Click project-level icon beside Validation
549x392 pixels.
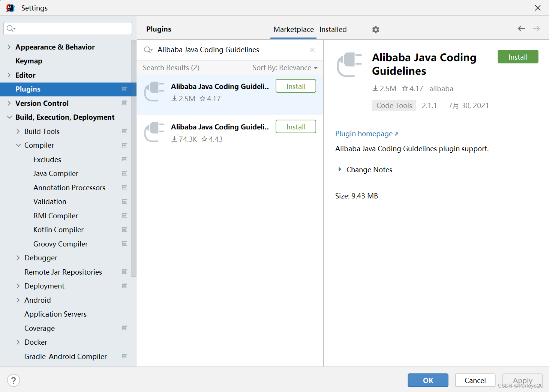(125, 201)
